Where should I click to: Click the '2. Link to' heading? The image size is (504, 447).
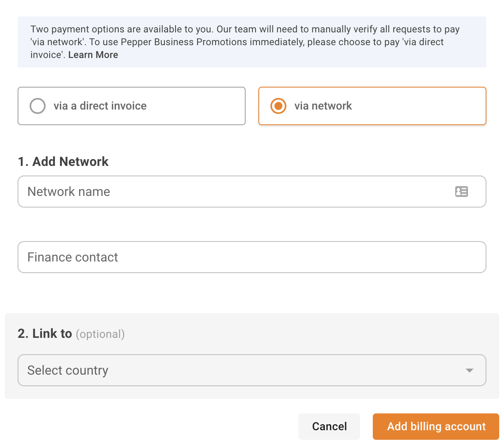point(45,333)
